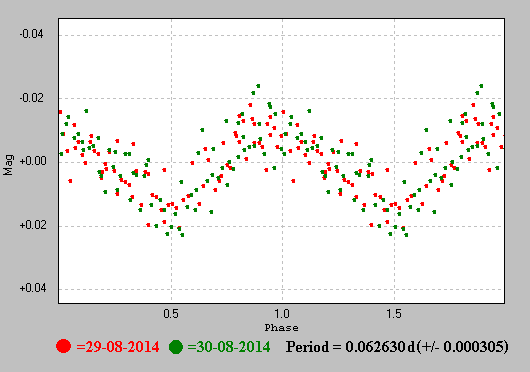This screenshot has width=530, height=372.
Task: Click the +0.02 magnitude tick label
Action: click(x=33, y=225)
